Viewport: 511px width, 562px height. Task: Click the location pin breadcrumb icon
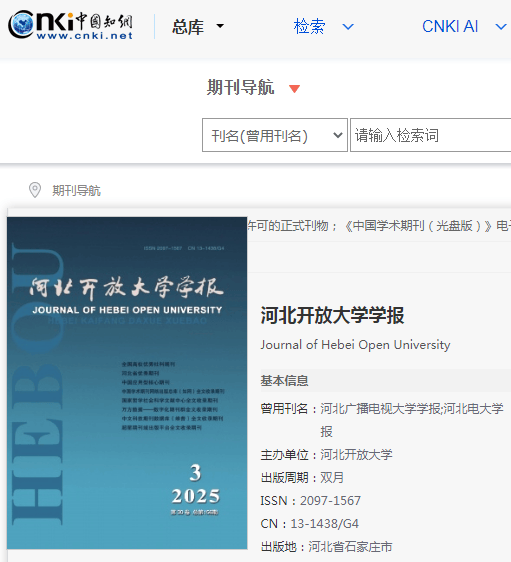pyautogui.click(x=35, y=190)
